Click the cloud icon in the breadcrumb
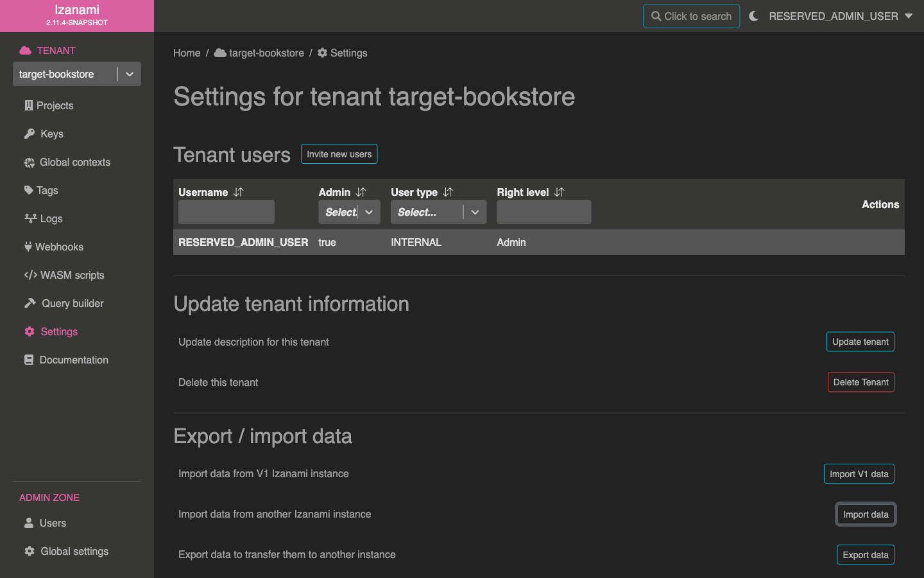This screenshot has width=924, height=578. click(220, 53)
